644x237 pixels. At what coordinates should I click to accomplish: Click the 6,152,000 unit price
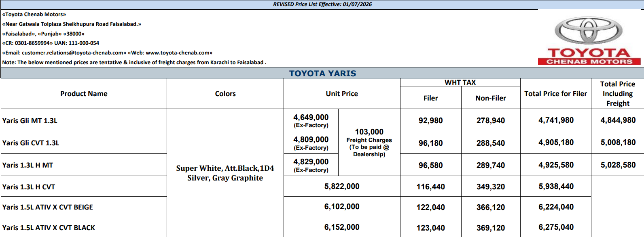coord(342,227)
